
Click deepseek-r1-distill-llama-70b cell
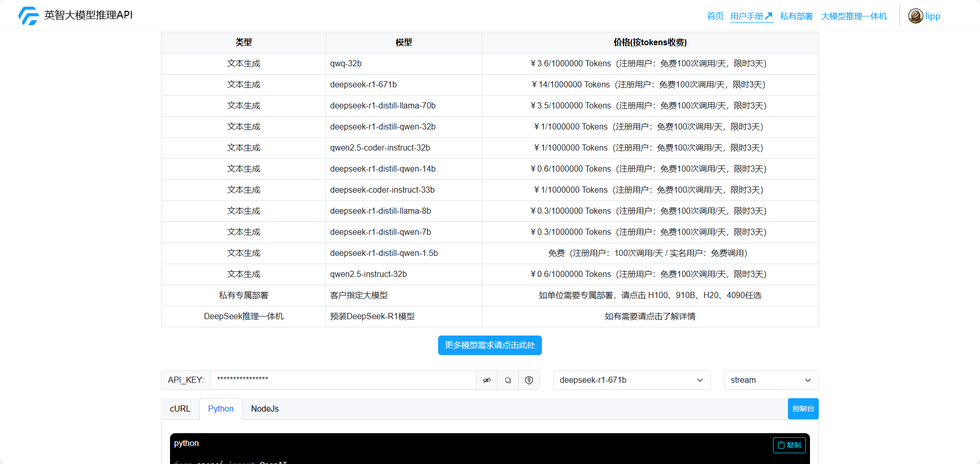(x=404, y=106)
